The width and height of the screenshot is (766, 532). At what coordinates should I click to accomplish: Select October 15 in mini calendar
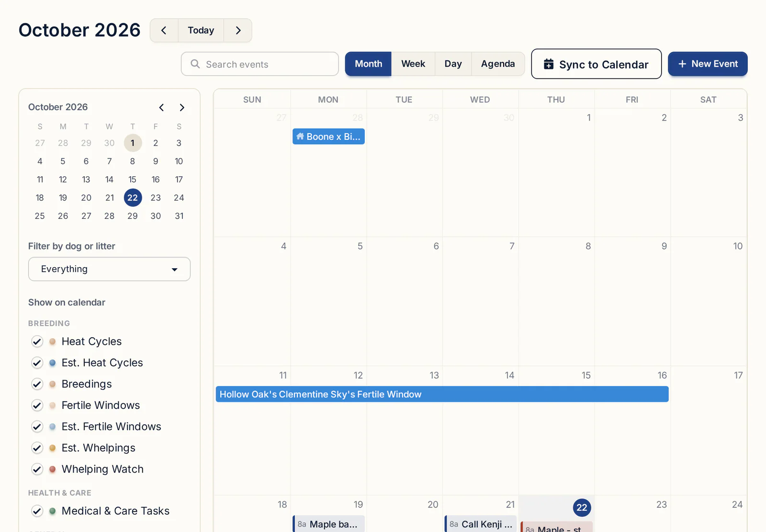point(133,180)
